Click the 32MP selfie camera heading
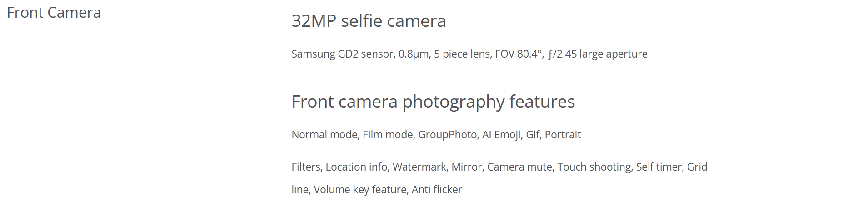The width and height of the screenshot is (868, 206). click(369, 21)
